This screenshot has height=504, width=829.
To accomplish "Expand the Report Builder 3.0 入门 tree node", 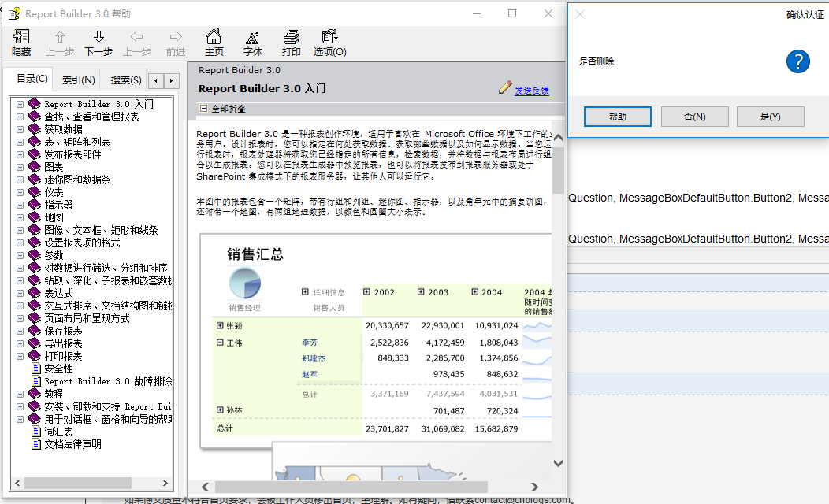I will click(20, 104).
